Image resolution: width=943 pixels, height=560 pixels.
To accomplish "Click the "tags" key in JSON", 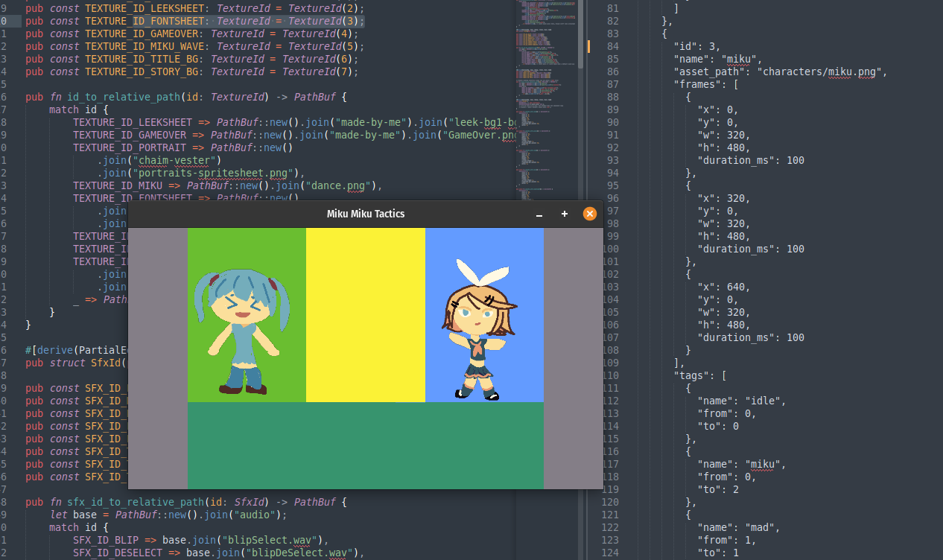I will [693, 375].
